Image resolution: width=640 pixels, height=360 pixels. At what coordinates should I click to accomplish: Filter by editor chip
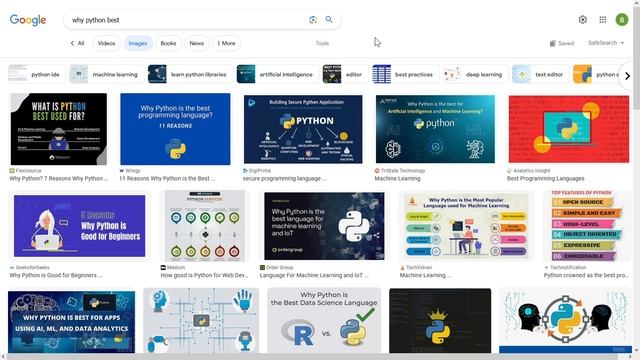coord(345,74)
